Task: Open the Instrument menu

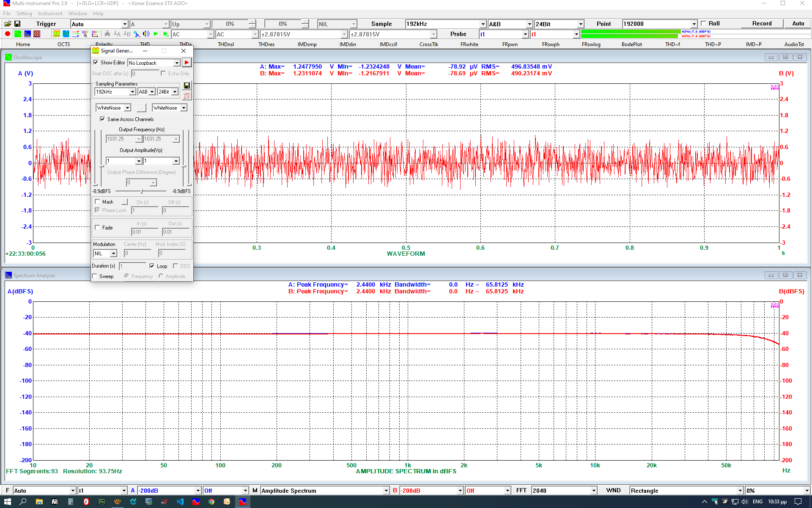Action: [50, 14]
